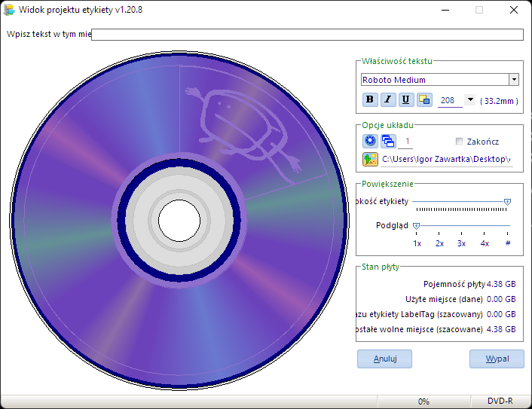Click the overlapping windows layout icon

(x=388, y=141)
